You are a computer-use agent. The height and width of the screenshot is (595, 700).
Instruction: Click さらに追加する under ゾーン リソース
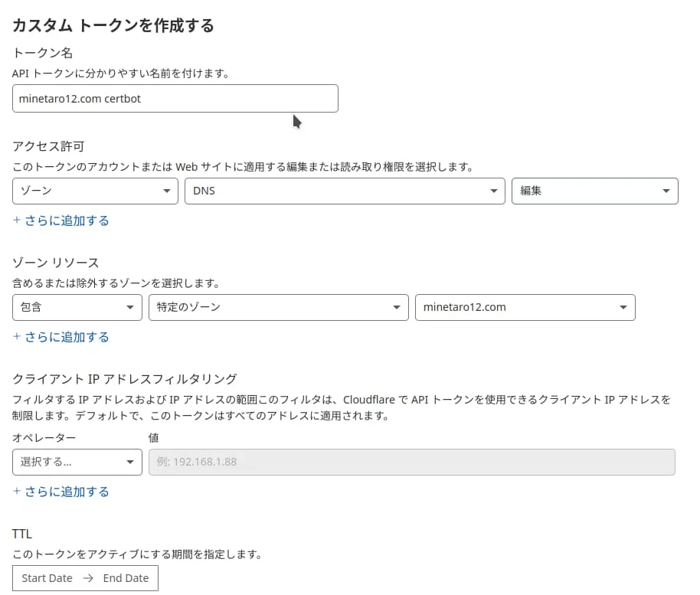point(61,337)
